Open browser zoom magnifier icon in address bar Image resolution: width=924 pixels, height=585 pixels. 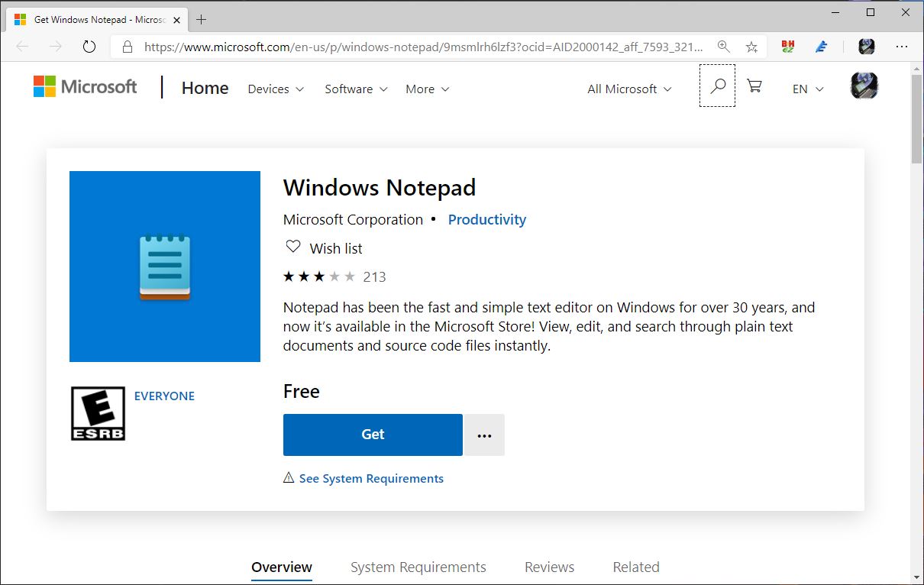[723, 47]
